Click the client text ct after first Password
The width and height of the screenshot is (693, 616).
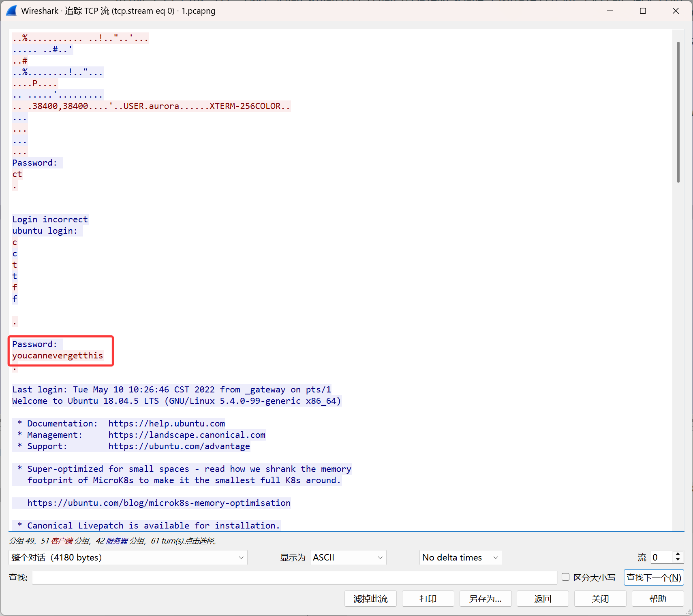click(x=17, y=174)
